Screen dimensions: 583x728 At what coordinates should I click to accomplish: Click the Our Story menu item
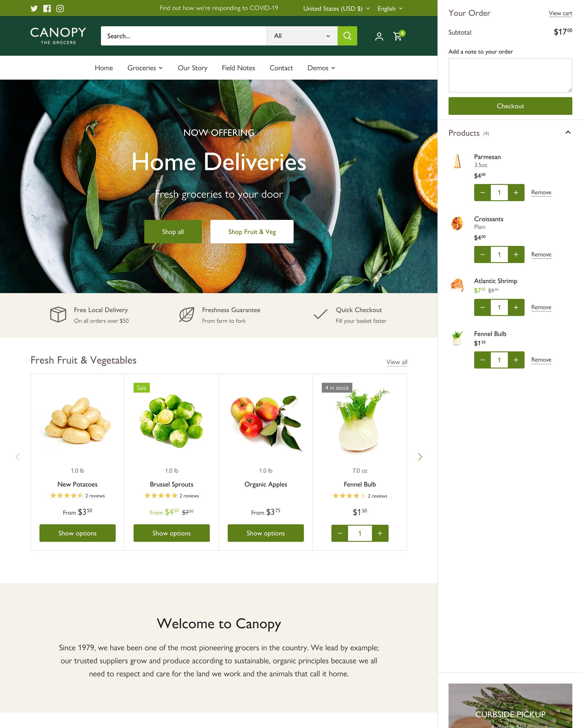tap(192, 67)
